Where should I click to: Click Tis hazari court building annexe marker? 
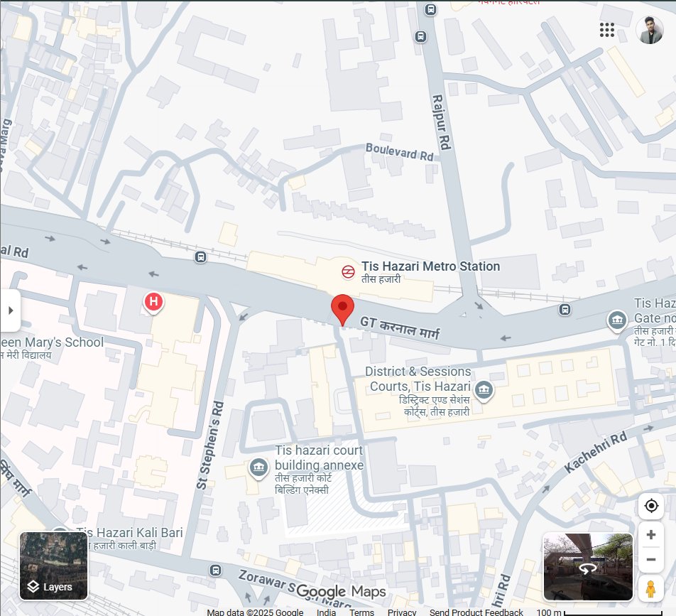tap(258, 468)
